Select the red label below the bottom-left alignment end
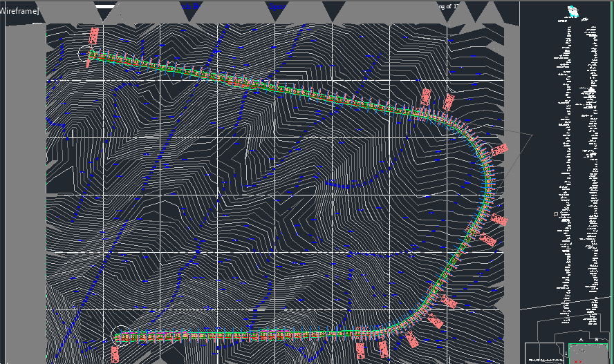Screen dimensions: 614x364 115,354
